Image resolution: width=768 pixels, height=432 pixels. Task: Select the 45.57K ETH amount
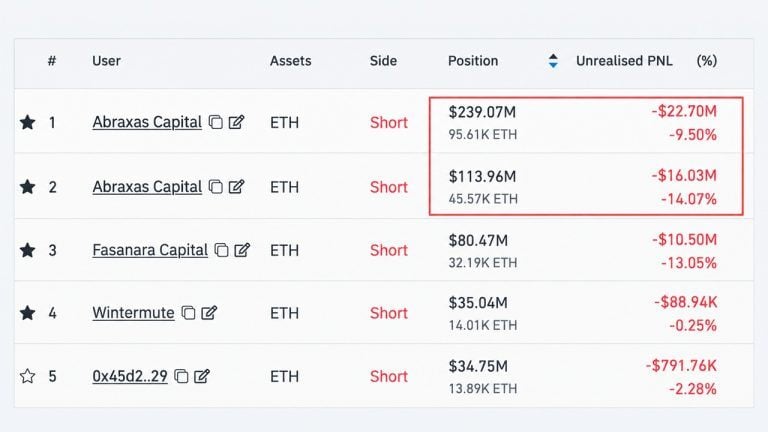[482, 199]
